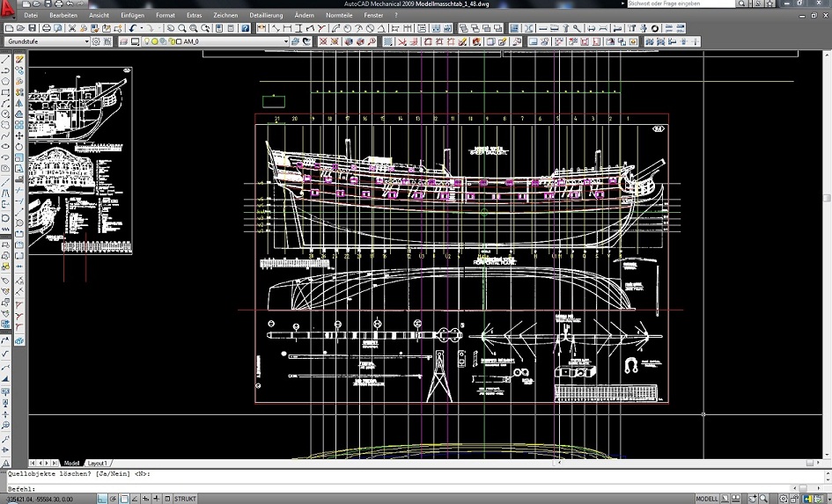Click the Print icon in the standard toolbar
832x504 pixels.
(48, 28)
